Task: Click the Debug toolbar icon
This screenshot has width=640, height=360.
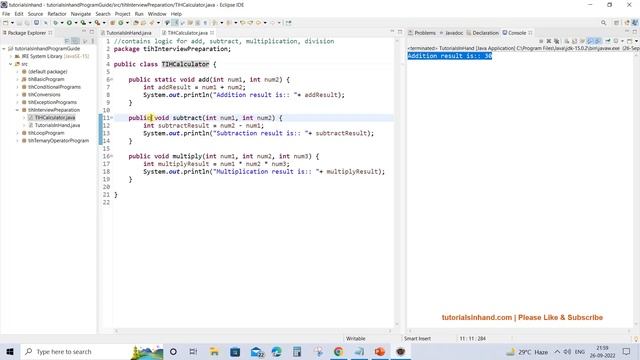Action: tap(56, 23)
